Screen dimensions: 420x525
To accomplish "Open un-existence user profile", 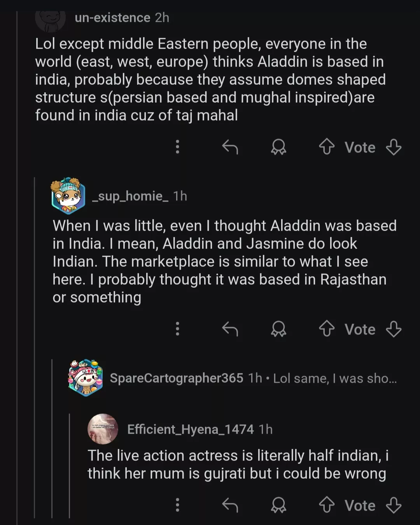I will pyautogui.click(x=112, y=18).
